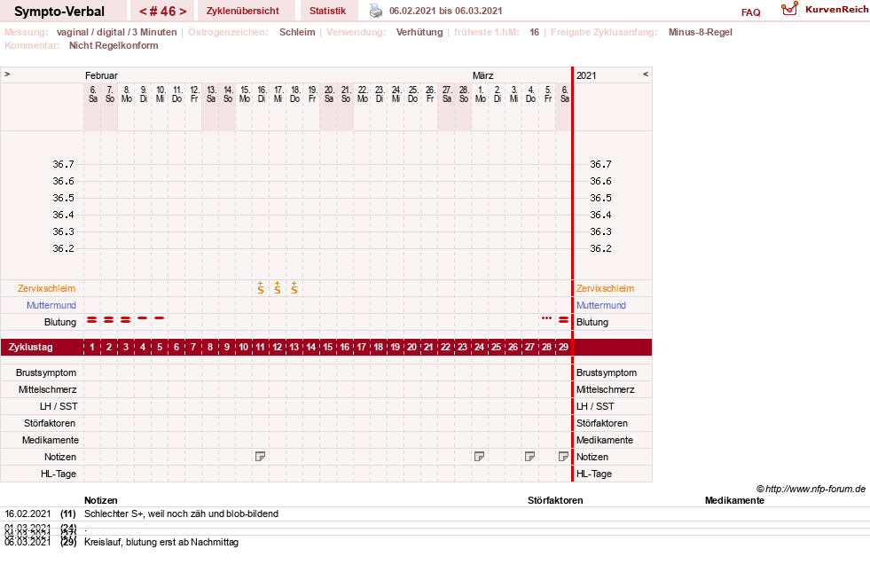This screenshot has width=870, height=588.
Task: Click the S+ mucus symbol on 17 February
Action: coord(278,287)
